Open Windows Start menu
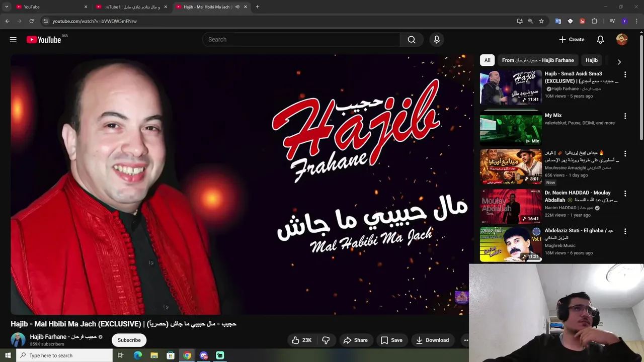 pyautogui.click(x=8, y=355)
